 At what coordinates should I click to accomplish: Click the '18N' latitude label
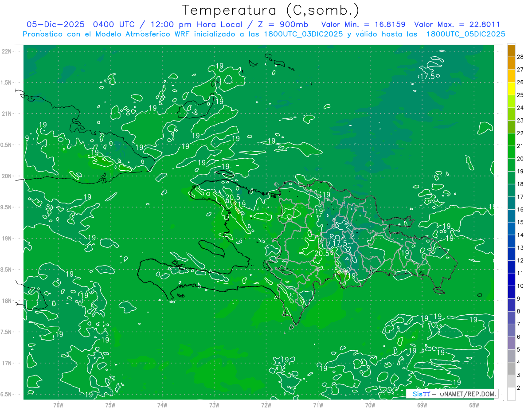tap(8, 301)
